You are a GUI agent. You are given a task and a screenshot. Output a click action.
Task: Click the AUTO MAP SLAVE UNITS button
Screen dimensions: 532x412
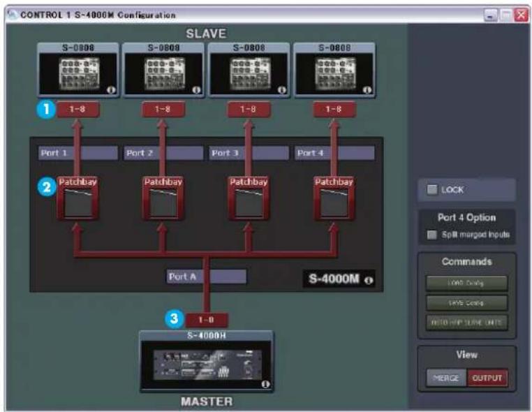coord(466,323)
